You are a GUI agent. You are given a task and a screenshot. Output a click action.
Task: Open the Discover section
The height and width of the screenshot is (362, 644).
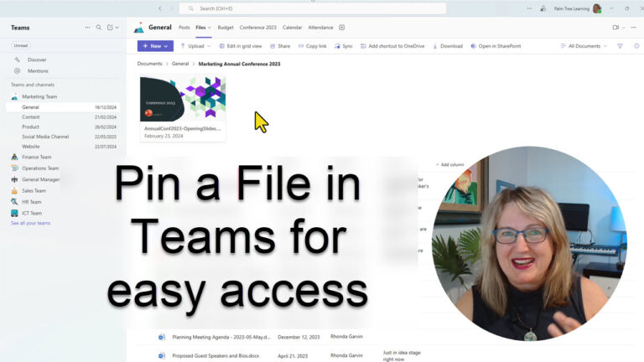tap(37, 60)
